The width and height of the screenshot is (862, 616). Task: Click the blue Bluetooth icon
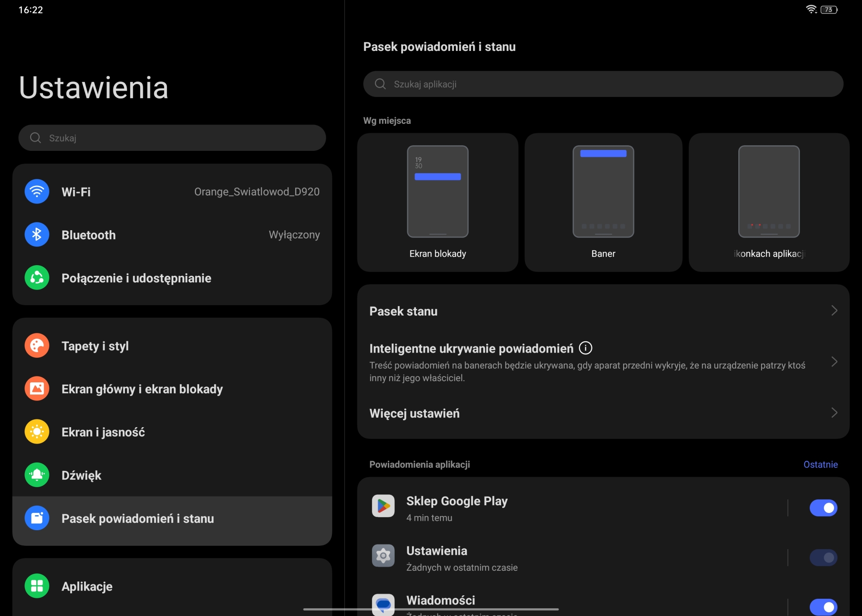(x=37, y=235)
